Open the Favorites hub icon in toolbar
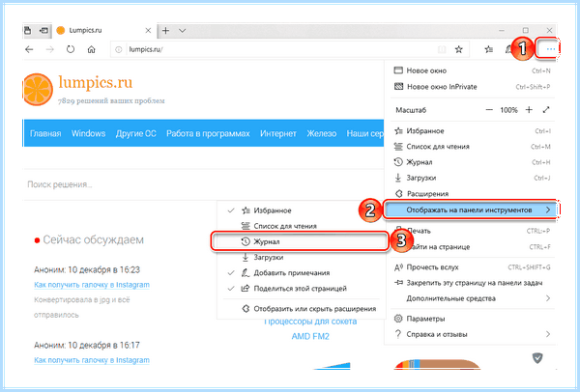 click(x=489, y=49)
